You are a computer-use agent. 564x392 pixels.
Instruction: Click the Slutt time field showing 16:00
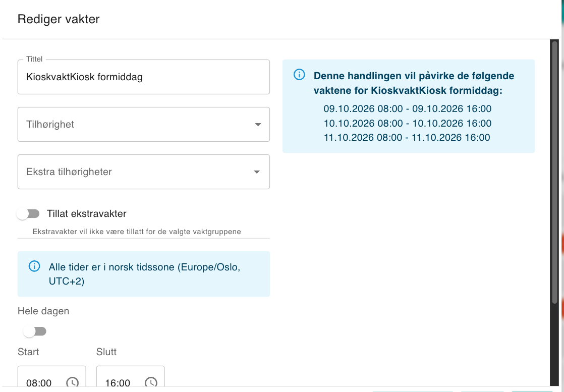[x=131, y=377]
